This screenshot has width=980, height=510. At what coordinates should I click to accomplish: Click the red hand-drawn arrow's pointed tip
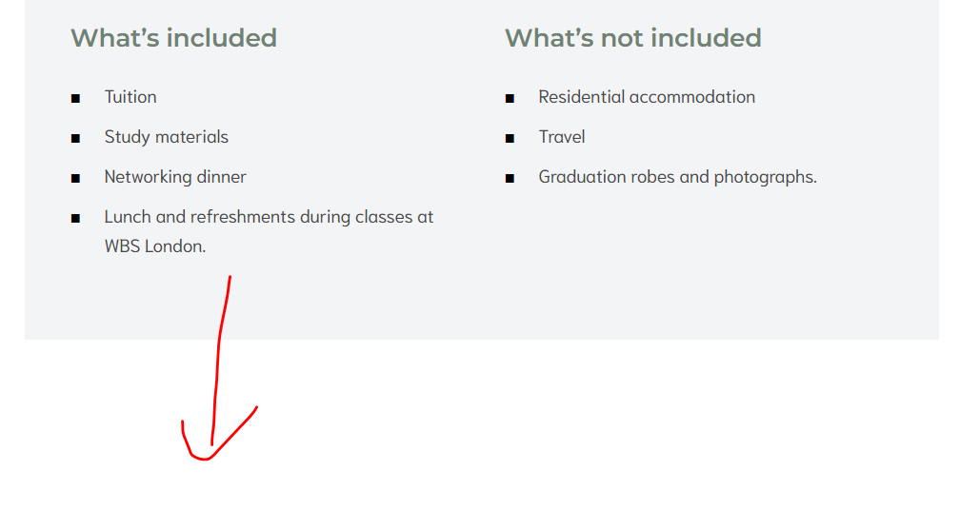203,458
